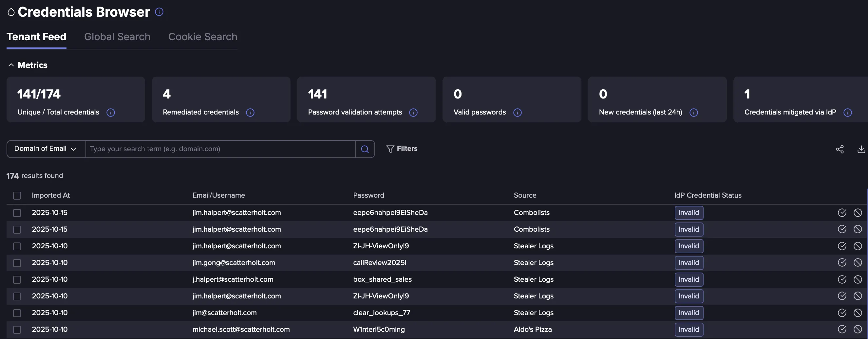Click info icon on New credentials (last 24h) card
Image resolution: width=868 pixels, height=339 pixels.
pos(693,113)
